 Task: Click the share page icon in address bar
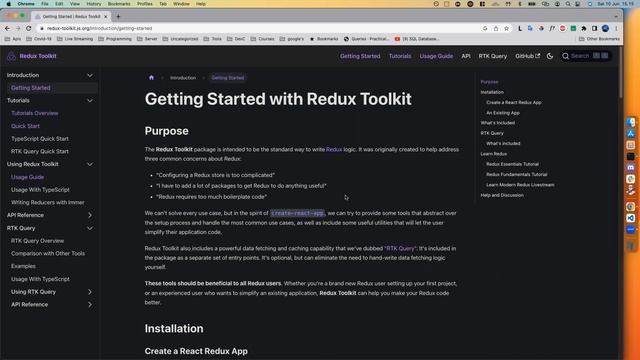coord(496,28)
